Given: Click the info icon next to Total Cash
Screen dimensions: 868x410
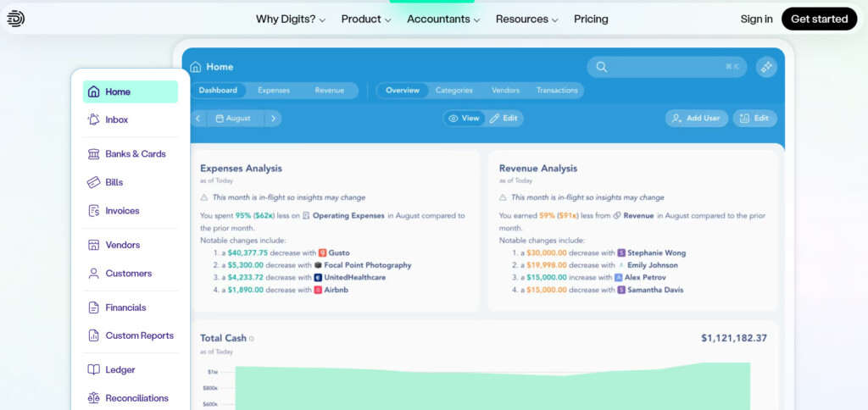Looking at the screenshot, I should pos(252,339).
